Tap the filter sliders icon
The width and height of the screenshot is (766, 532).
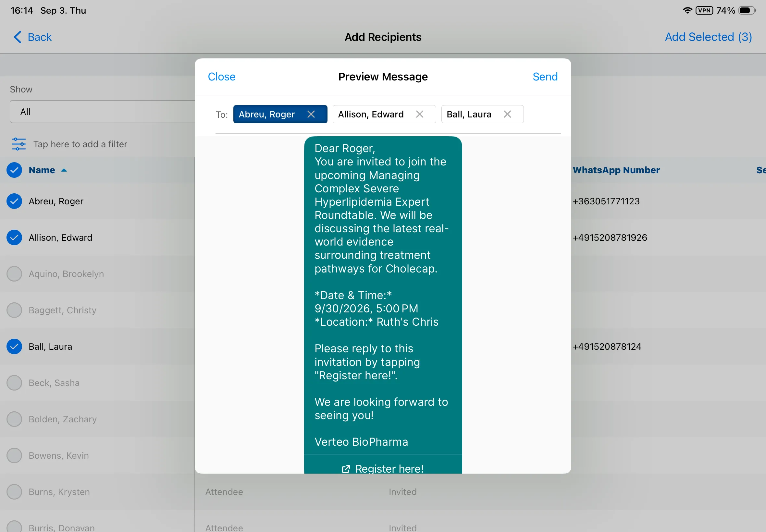pos(19,144)
